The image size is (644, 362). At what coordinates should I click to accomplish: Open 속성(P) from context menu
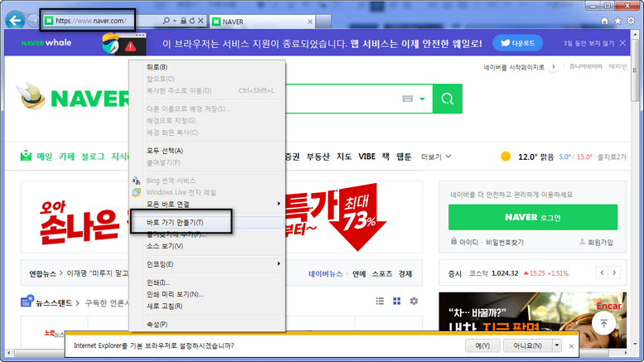click(207, 324)
